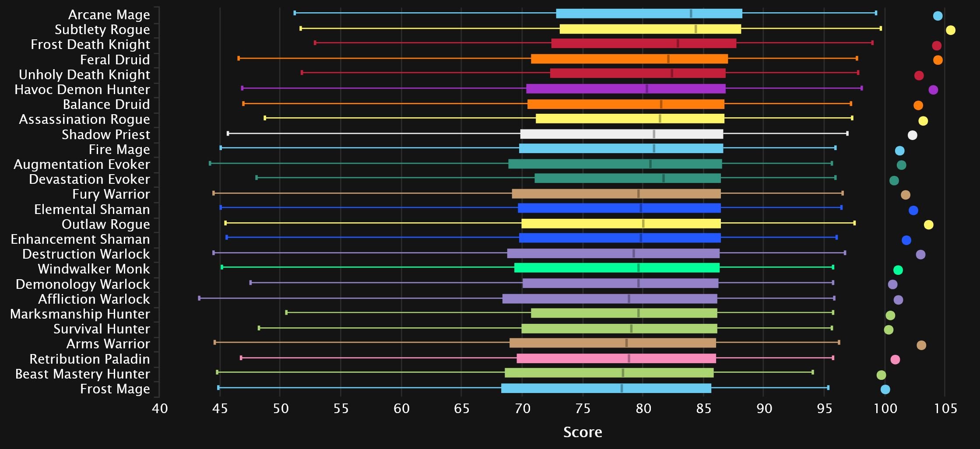Select the Augmentation Evoker label
Image resolution: width=980 pixels, height=449 pixels.
82,165
